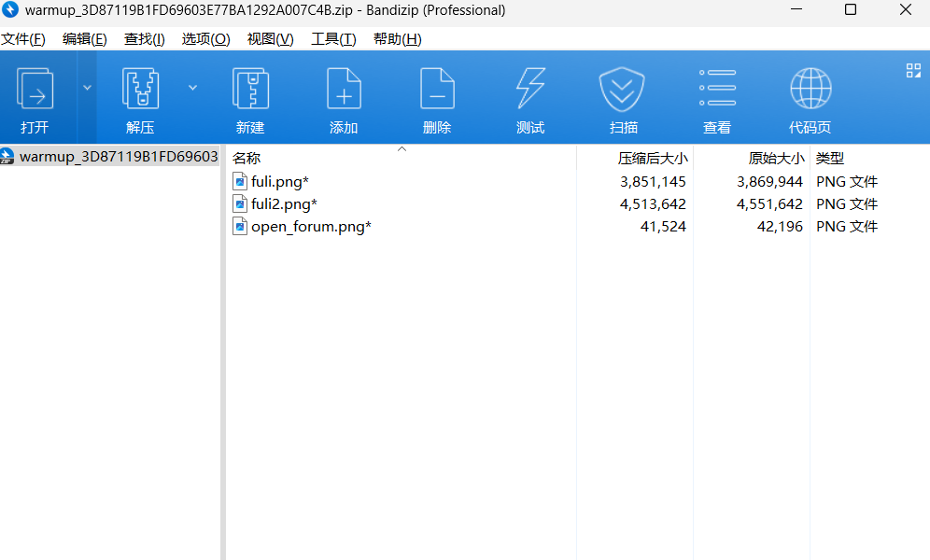The width and height of the screenshot is (930, 560).
Task: Open the 文件 menu
Action: (23, 38)
